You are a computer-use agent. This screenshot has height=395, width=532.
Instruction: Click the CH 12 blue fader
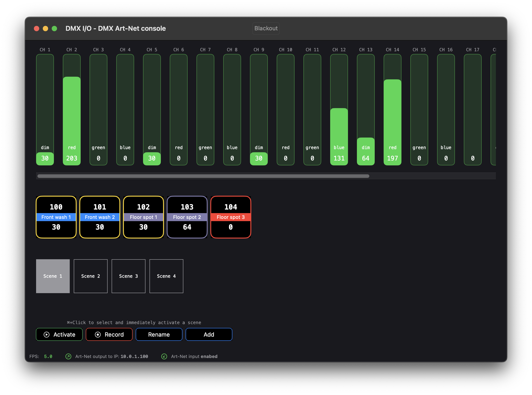[x=339, y=110]
